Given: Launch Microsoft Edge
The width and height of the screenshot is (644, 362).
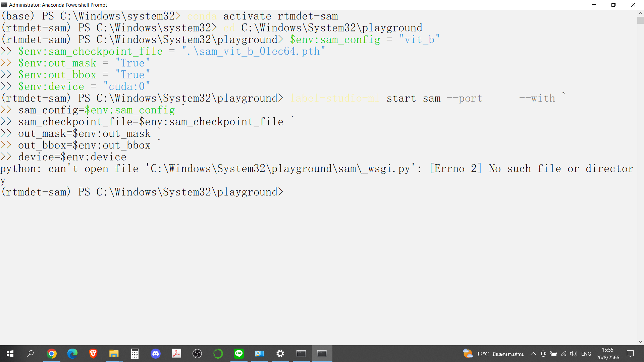Looking at the screenshot, I should [72, 354].
